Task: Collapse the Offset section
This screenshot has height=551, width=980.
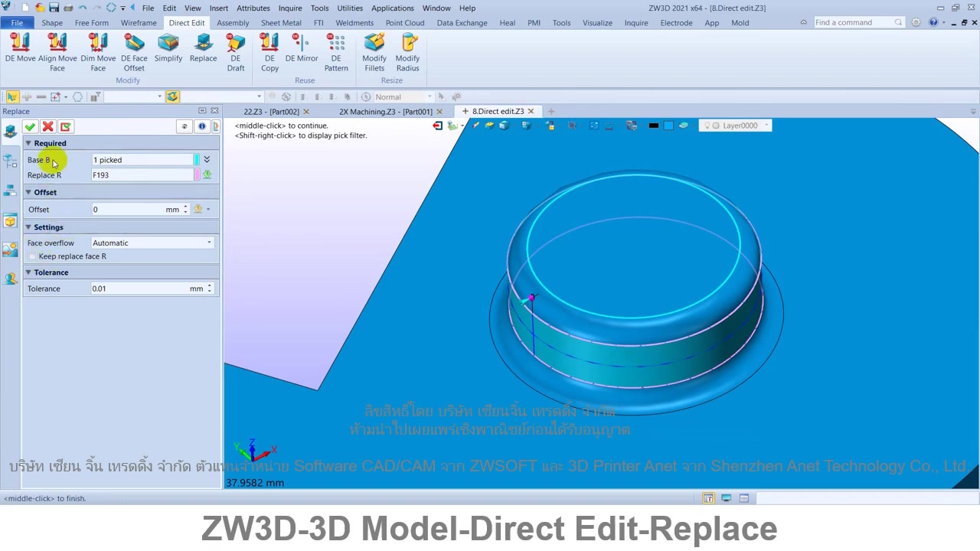Action: pos(28,192)
